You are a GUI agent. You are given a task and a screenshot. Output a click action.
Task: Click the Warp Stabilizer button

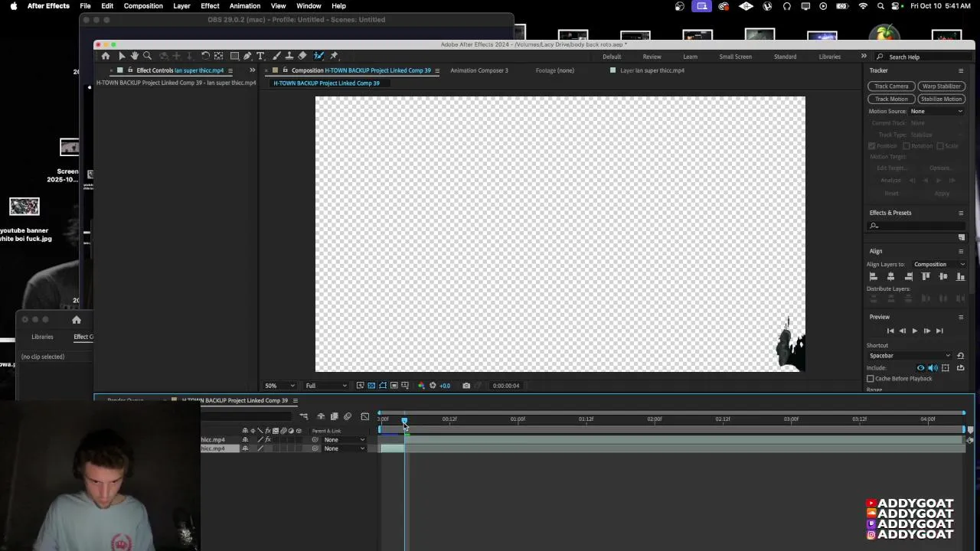(941, 86)
